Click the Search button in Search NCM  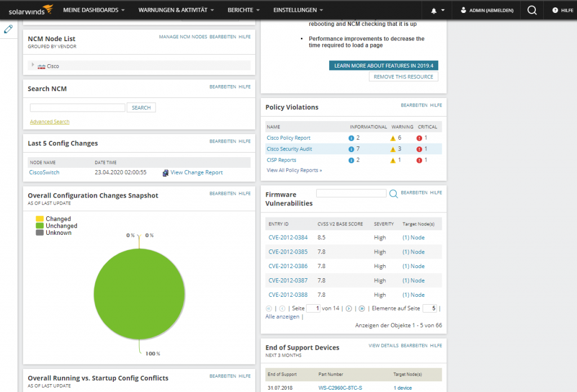[x=141, y=108]
